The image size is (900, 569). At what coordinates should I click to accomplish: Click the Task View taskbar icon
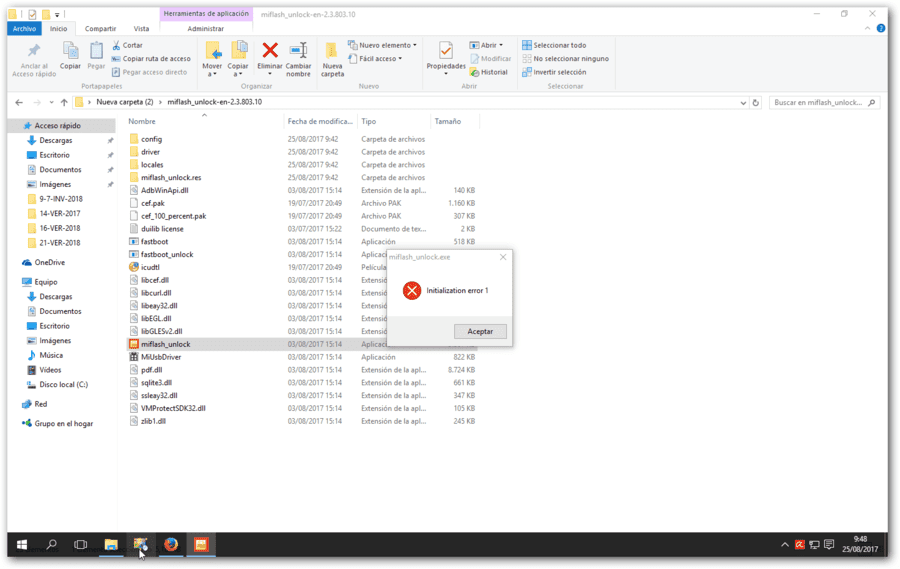(x=81, y=545)
